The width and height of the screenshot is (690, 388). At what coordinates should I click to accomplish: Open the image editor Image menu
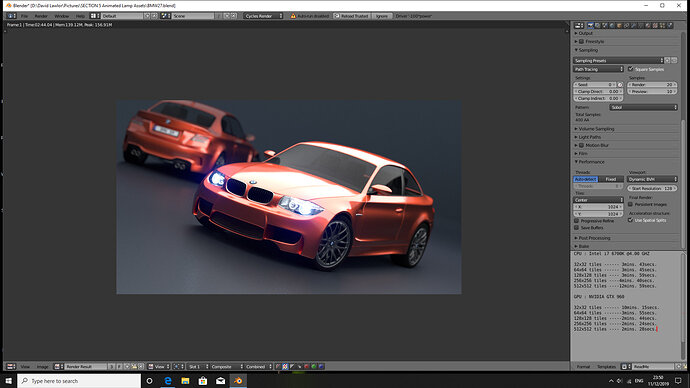point(43,366)
